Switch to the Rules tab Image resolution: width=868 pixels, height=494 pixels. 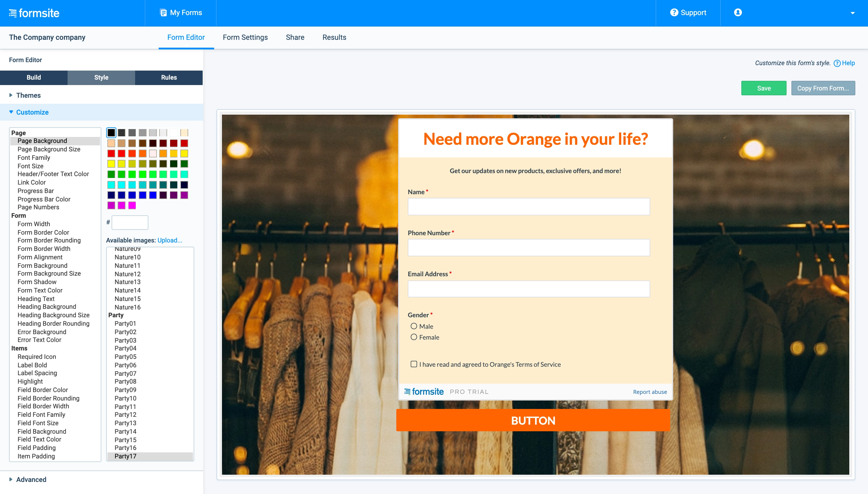point(169,77)
